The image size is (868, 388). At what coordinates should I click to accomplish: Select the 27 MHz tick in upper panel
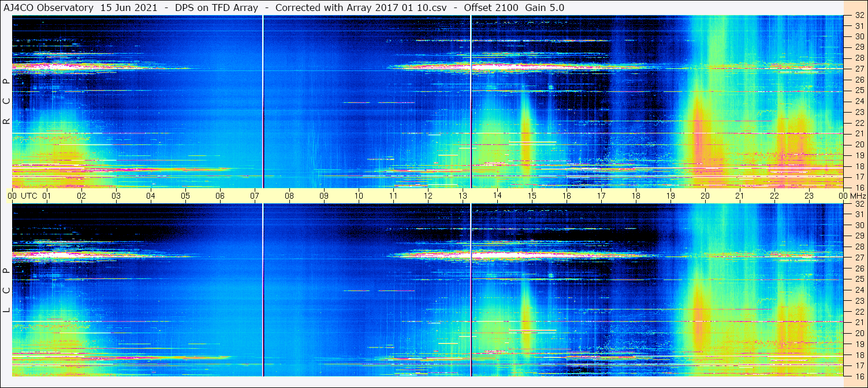tap(859, 68)
